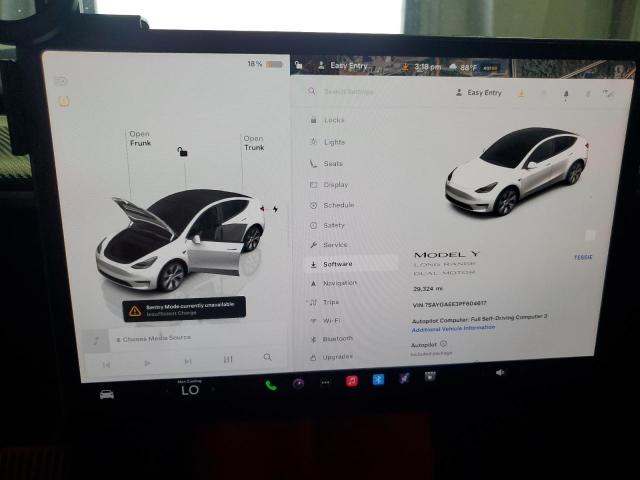Tap the 88°F weather indicator
Screen dimensions: 640x480
click(463, 67)
